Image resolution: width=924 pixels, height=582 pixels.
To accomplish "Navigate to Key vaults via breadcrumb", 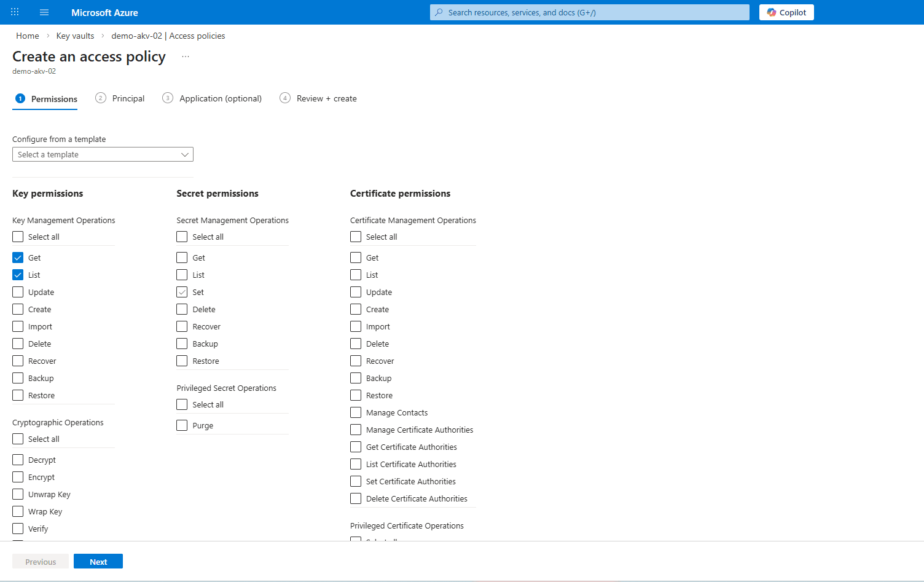I will click(x=75, y=35).
